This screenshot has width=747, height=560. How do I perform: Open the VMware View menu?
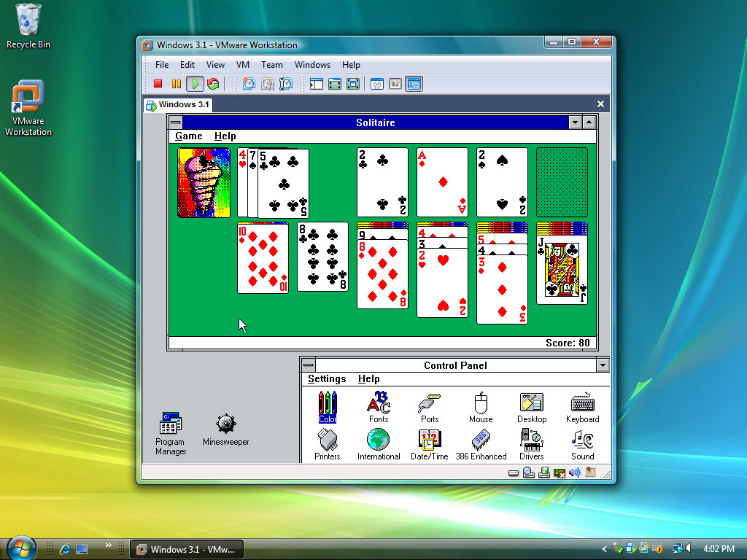click(x=215, y=65)
